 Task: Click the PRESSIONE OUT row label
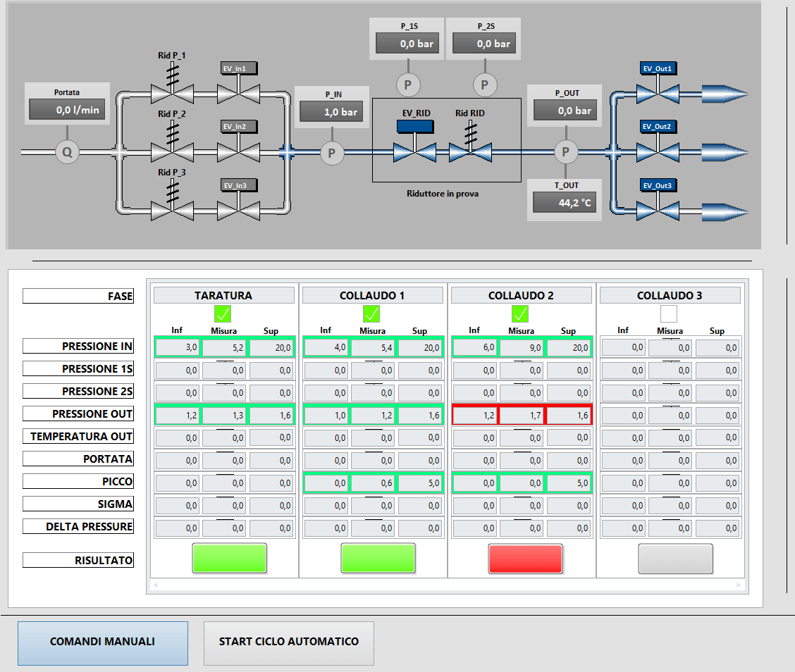[78, 414]
